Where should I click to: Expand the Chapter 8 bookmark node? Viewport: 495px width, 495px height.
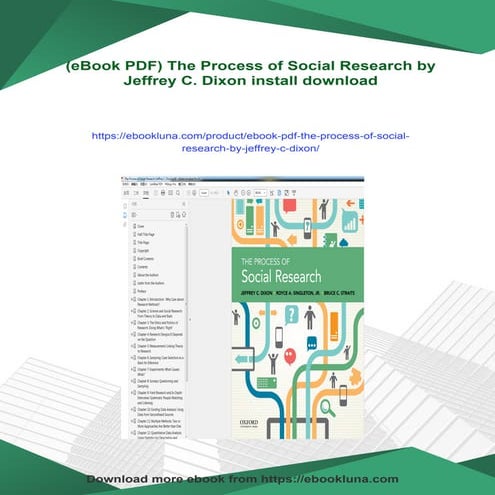(x=132, y=381)
